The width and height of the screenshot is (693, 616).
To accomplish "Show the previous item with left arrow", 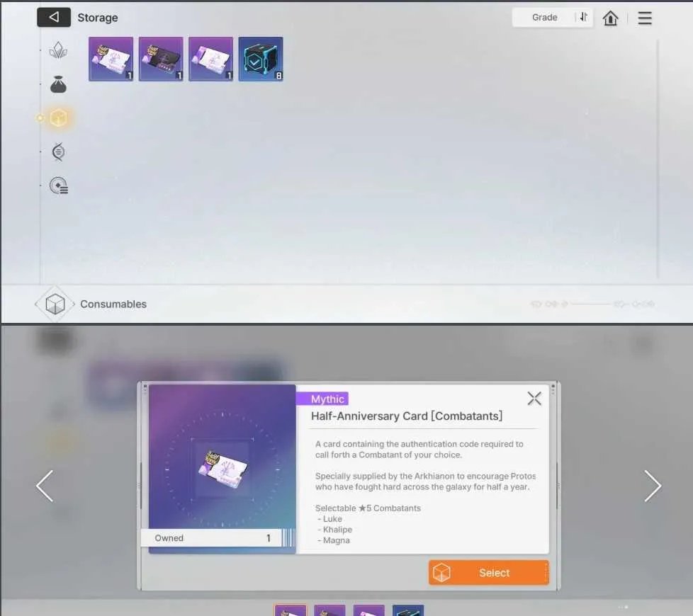I will click(45, 486).
